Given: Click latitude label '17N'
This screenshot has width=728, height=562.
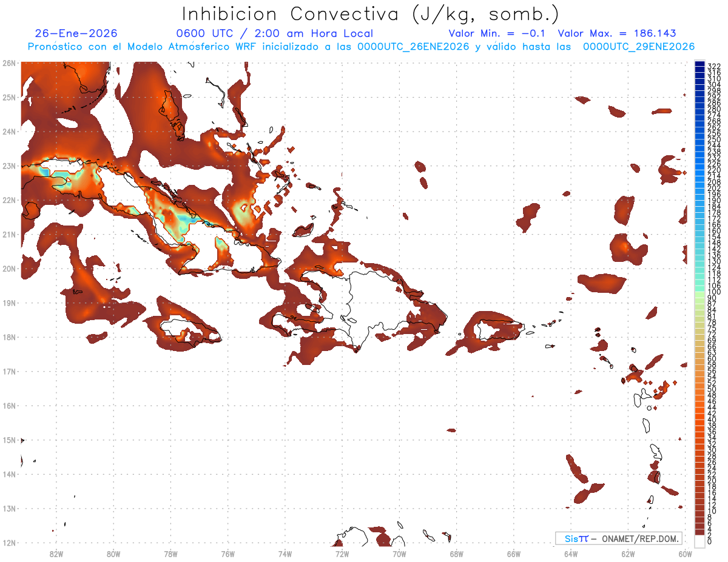Looking at the screenshot, I should pos(9,371).
